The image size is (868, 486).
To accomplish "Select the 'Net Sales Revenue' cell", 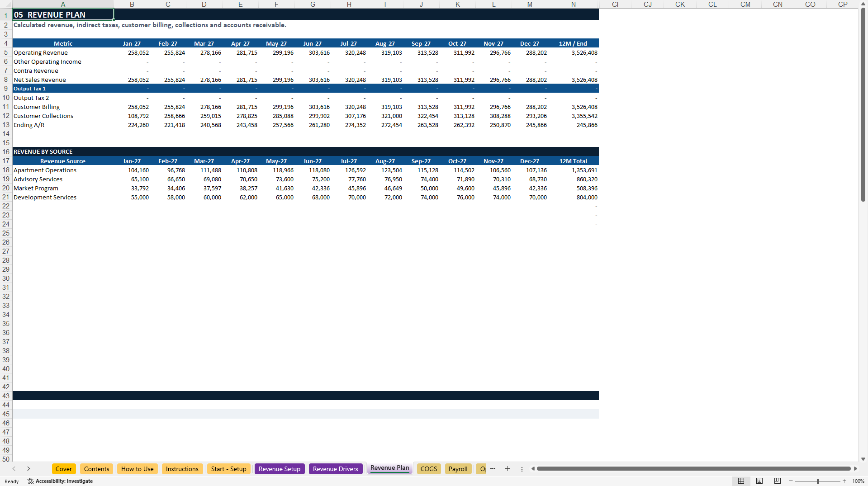I will [x=63, y=80].
